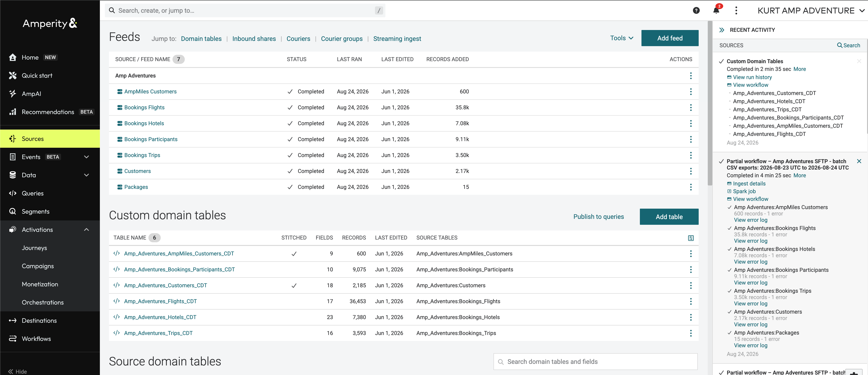Screen dimensions: 868x375
Task: Open Amp_Adventures_Trips_CDT table link
Action: click(x=158, y=333)
